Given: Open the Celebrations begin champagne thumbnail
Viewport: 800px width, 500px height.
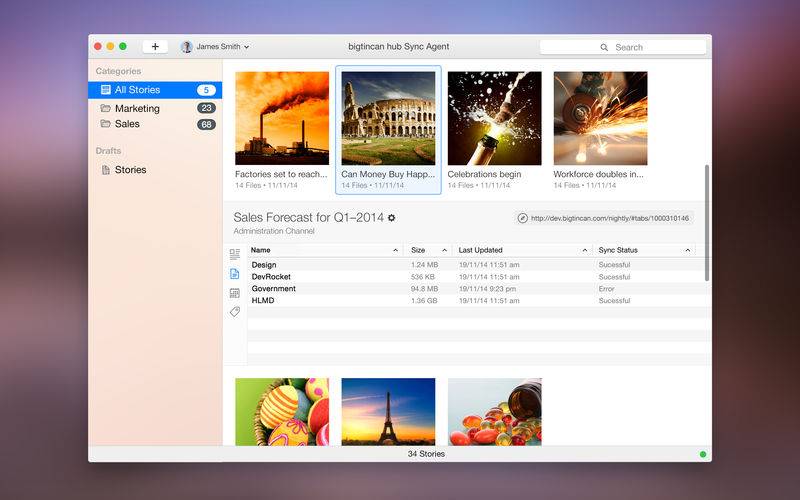Looking at the screenshot, I should 494,118.
